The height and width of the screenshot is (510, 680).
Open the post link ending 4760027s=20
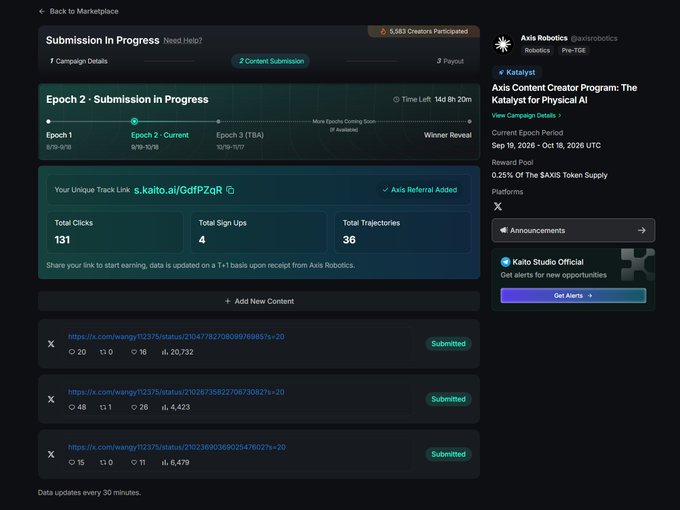pos(177,447)
